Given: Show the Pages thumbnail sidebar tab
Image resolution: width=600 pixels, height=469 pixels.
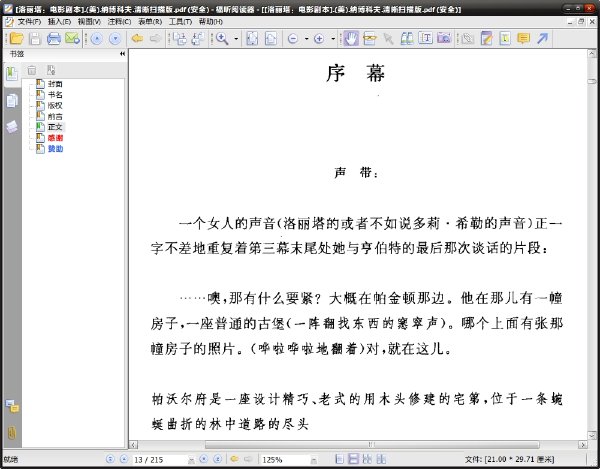Looking at the screenshot, I should 12,101.
